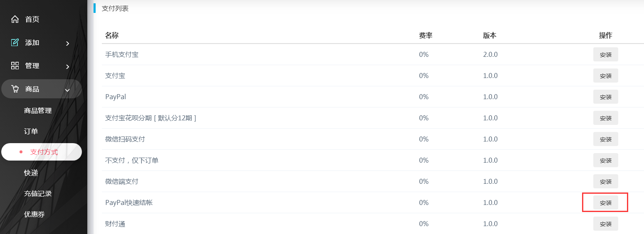Open 商品管理 in the sidebar
644x234 pixels.
point(38,110)
